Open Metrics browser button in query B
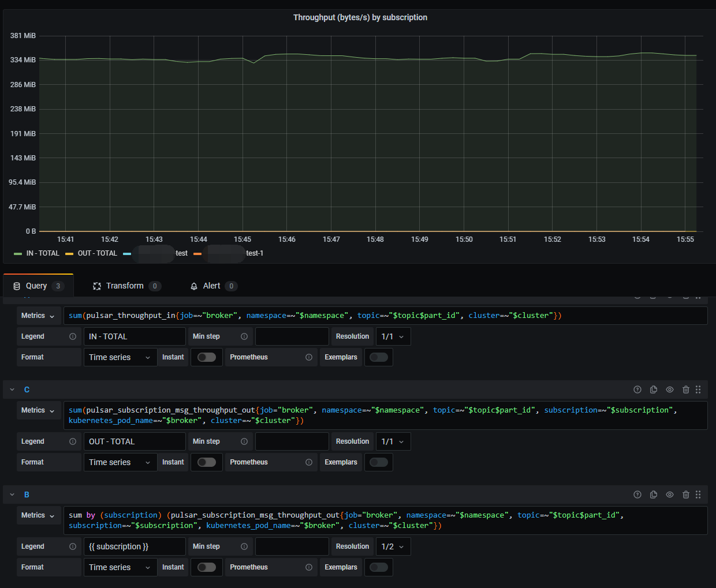 (39, 515)
